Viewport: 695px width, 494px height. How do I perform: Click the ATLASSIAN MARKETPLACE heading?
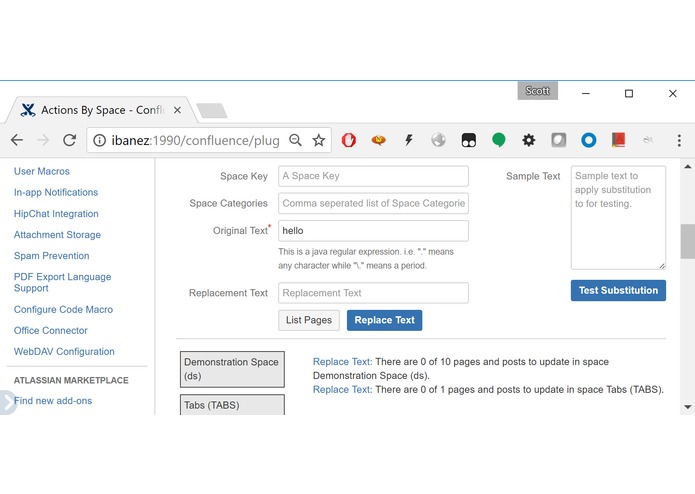click(71, 380)
